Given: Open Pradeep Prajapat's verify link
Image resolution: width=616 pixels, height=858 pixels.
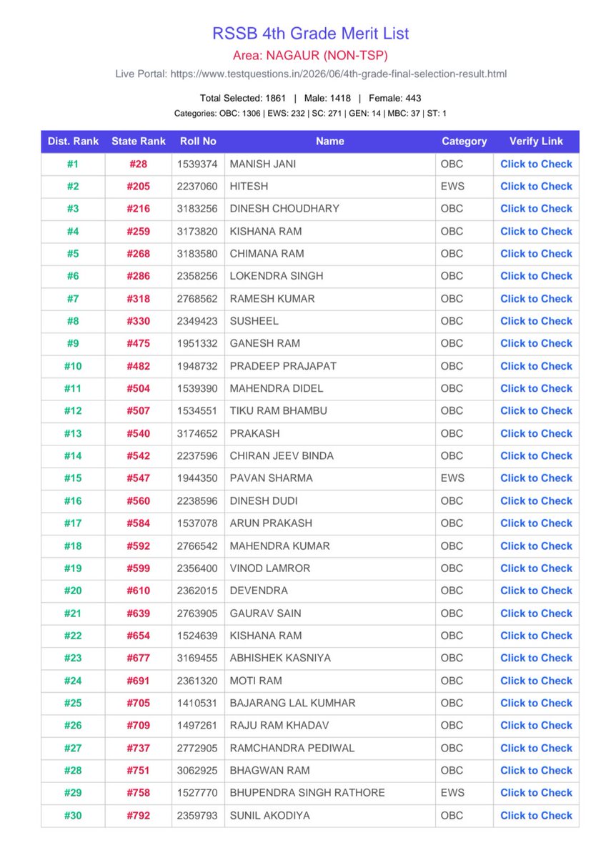Looking at the screenshot, I should tap(536, 366).
